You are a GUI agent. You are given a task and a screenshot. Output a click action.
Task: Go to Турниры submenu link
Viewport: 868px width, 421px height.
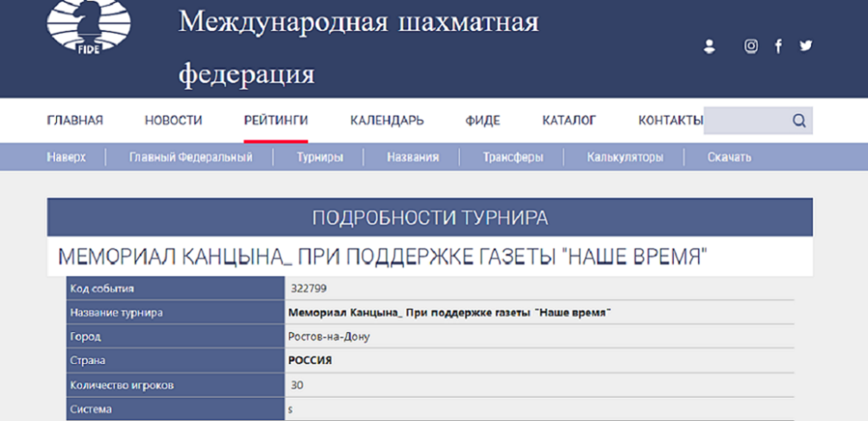point(320,157)
